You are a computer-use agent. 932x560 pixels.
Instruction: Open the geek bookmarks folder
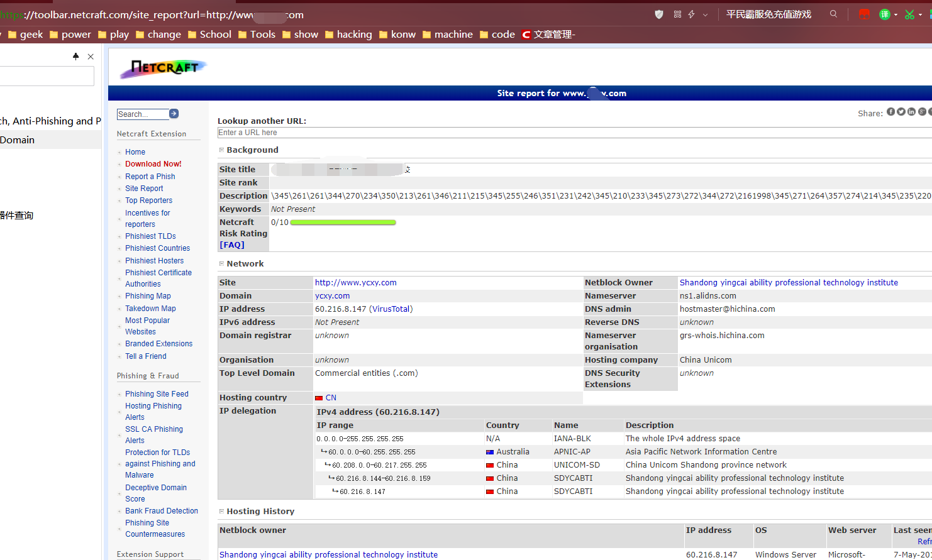[x=25, y=35]
